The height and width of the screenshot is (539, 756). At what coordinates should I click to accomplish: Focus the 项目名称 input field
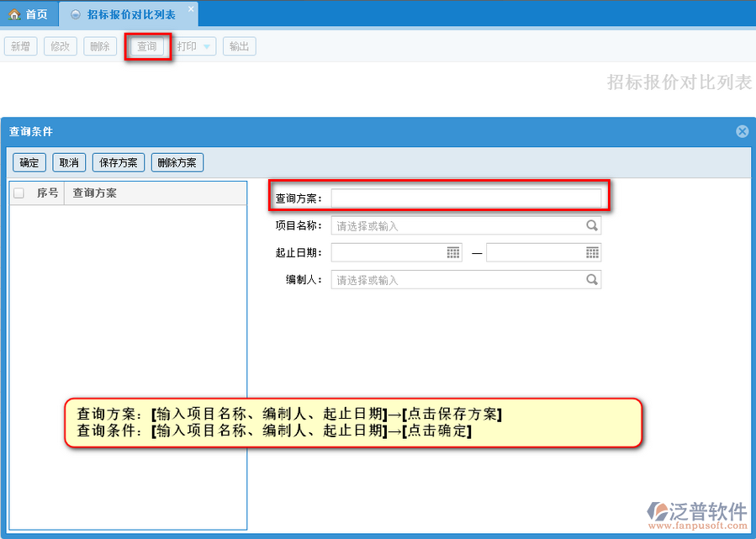click(x=466, y=225)
